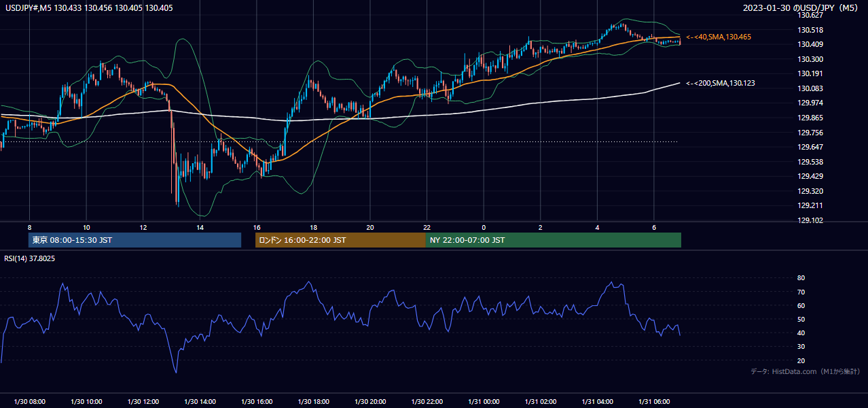
Task: Click the 1/30 14:00 time label
Action: coord(200,402)
